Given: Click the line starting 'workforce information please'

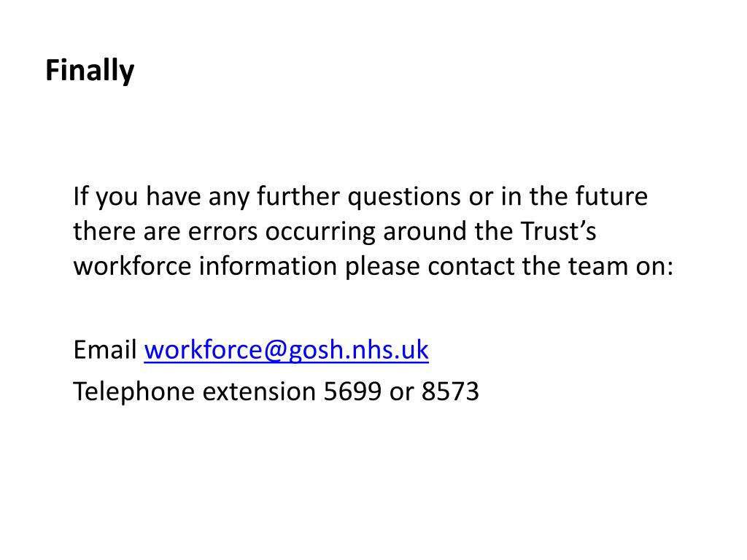Looking at the screenshot, I should pos(373,266).
